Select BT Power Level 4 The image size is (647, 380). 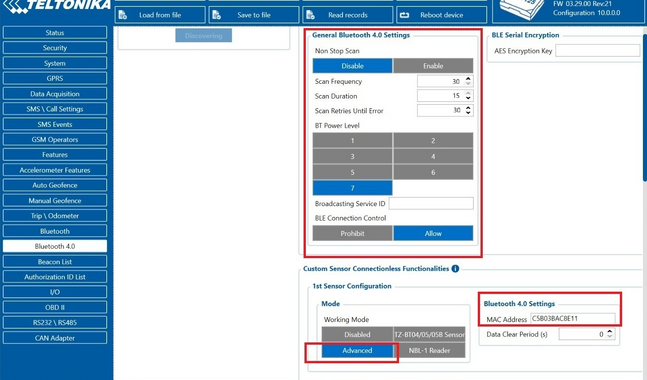433,157
